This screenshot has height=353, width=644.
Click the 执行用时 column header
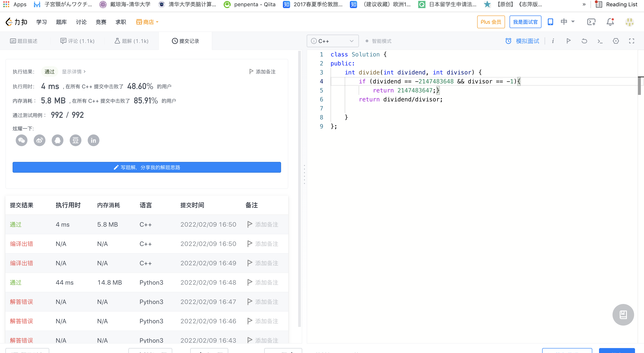(x=68, y=205)
